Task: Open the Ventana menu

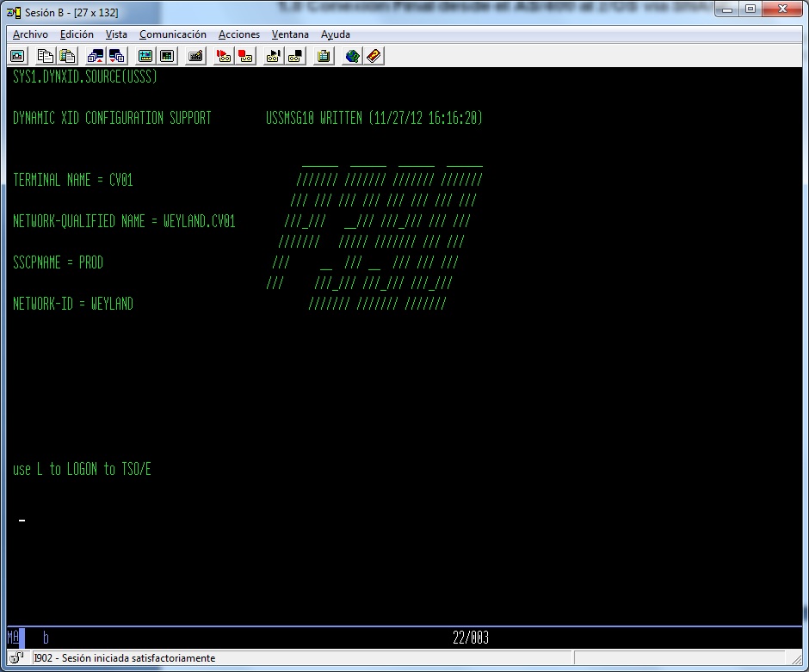Action: 290,34
